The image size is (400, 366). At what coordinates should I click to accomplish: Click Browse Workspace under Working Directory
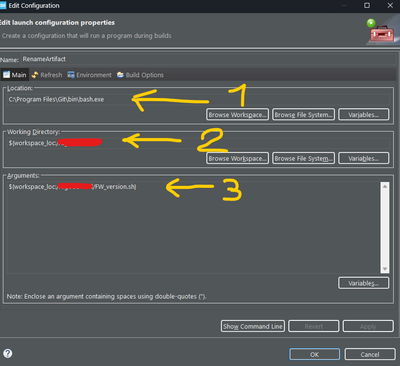click(237, 158)
